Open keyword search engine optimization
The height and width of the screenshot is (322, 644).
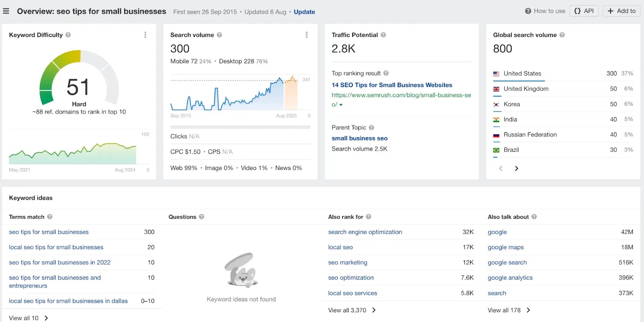365,232
